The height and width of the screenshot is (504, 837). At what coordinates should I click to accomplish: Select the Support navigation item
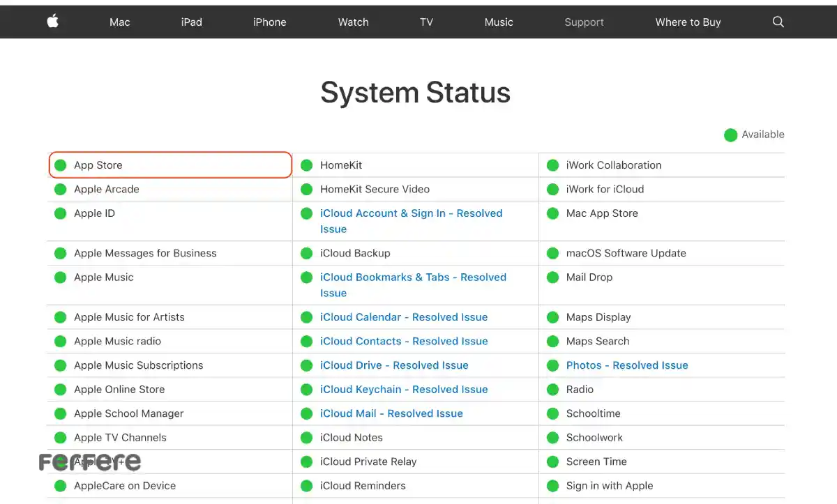(585, 22)
